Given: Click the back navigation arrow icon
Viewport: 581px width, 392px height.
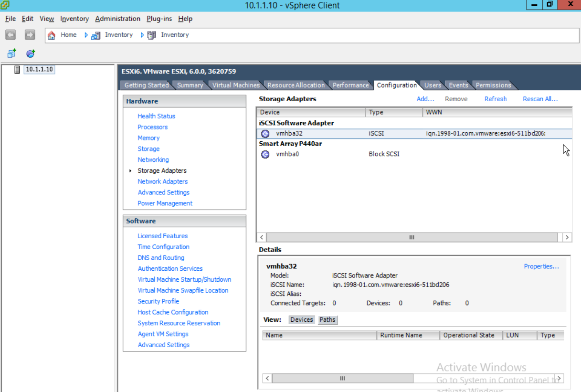Looking at the screenshot, I should 10,34.
